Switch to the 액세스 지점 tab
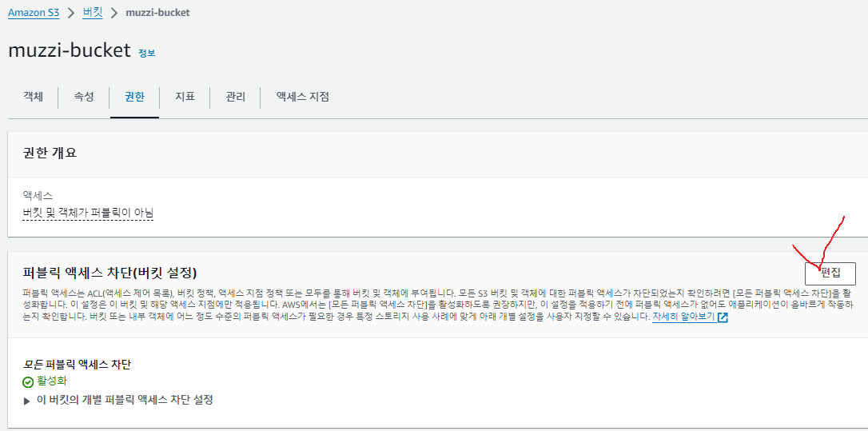The image size is (868, 431). (303, 97)
